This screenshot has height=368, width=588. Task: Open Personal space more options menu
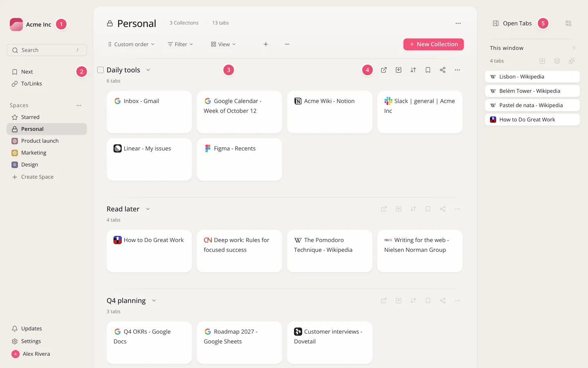(x=458, y=23)
